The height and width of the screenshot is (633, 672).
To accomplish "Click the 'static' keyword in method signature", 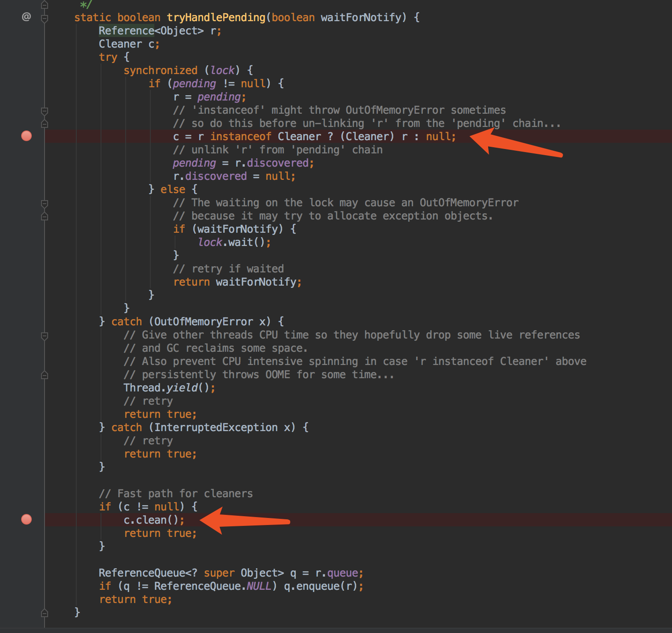I will (x=93, y=18).
